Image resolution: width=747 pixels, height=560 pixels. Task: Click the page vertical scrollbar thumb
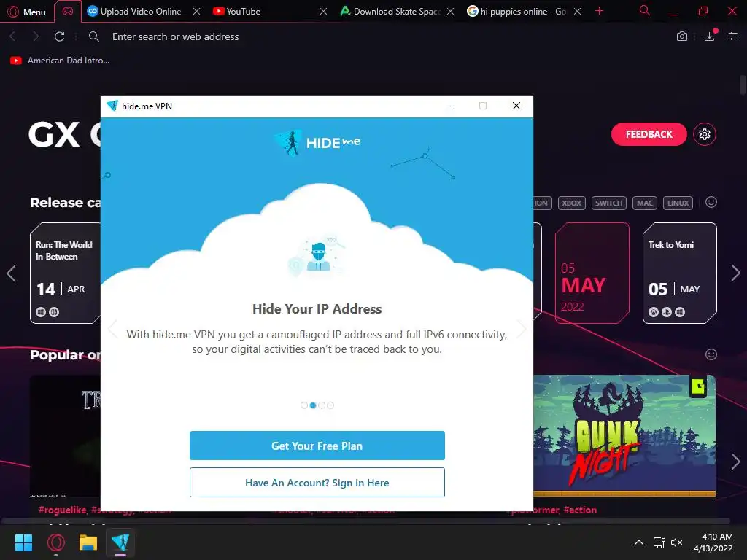742,85
